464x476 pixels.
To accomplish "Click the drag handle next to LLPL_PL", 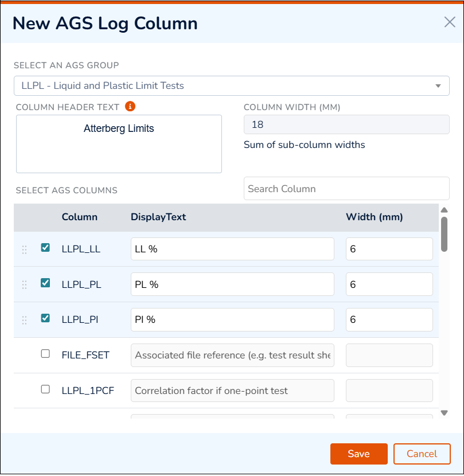I will (24, 284).
